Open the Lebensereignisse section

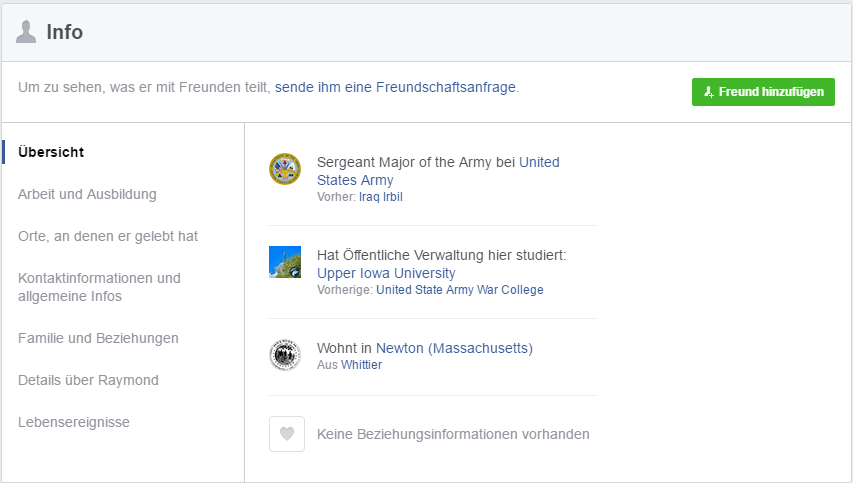pyautogui.click(x=73, y=422)
